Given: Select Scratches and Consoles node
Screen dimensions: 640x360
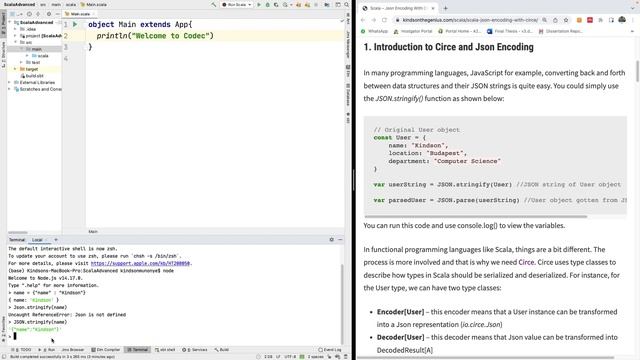Looking at the screenshot, I should tap(38, 89).
